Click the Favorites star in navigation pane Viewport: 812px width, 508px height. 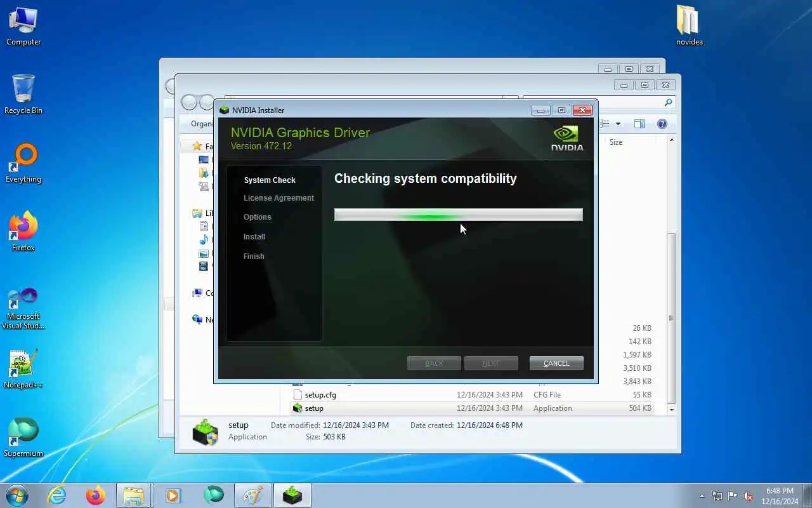coord(197,146)
